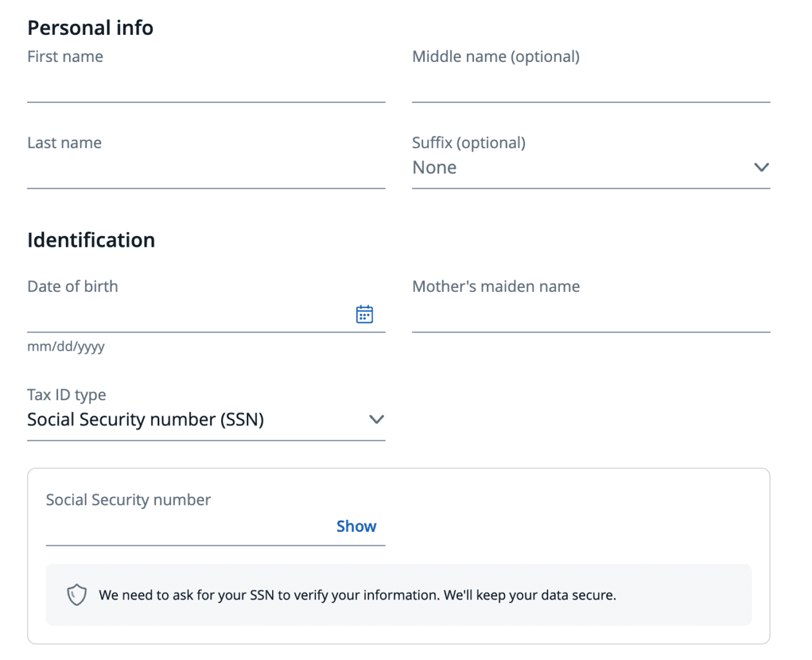Click the shield security icon

point(77,595)
